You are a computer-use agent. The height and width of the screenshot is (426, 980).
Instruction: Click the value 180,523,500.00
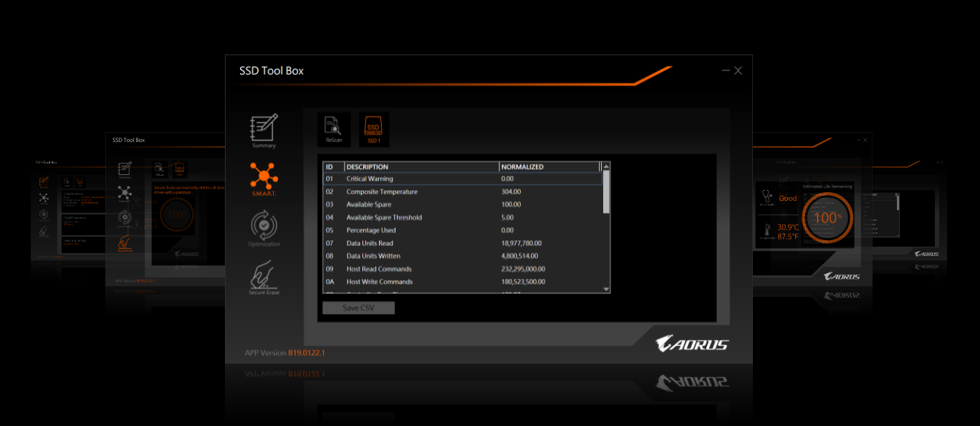pos(524,282)
